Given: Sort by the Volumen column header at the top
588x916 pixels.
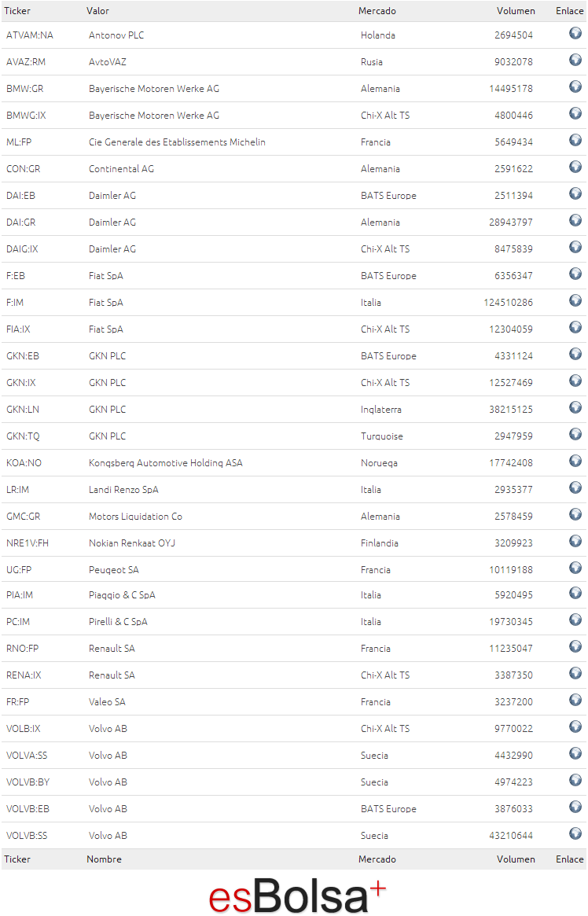Looking at the screenshot, I should pyautogui.click(x=516, y=10).
